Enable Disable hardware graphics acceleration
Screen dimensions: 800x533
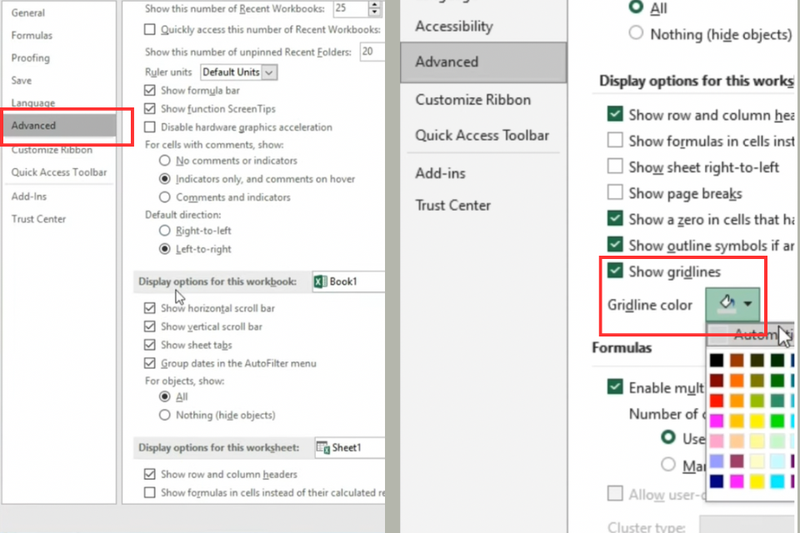coord(149,126)
